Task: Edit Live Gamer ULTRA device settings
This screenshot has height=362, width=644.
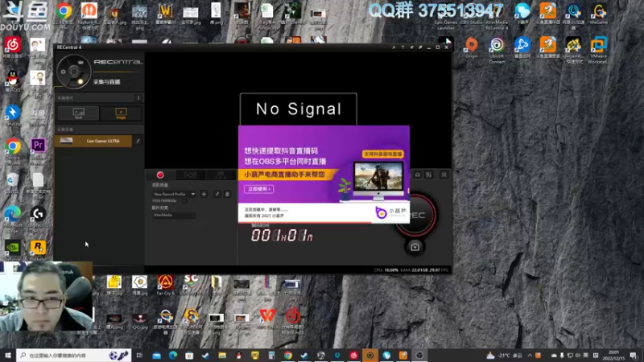Action: (x=138, y=142)
